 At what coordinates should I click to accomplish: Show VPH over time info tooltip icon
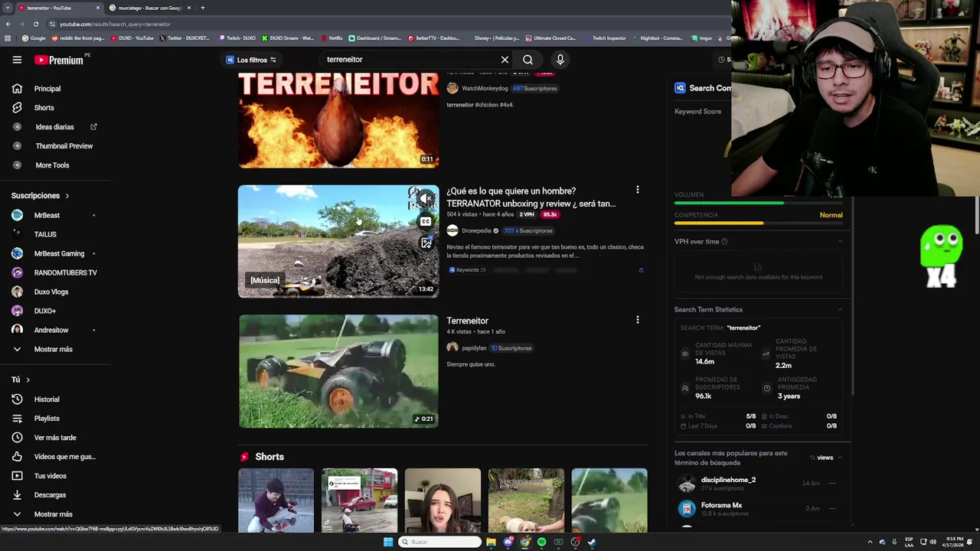coord(724,242)
